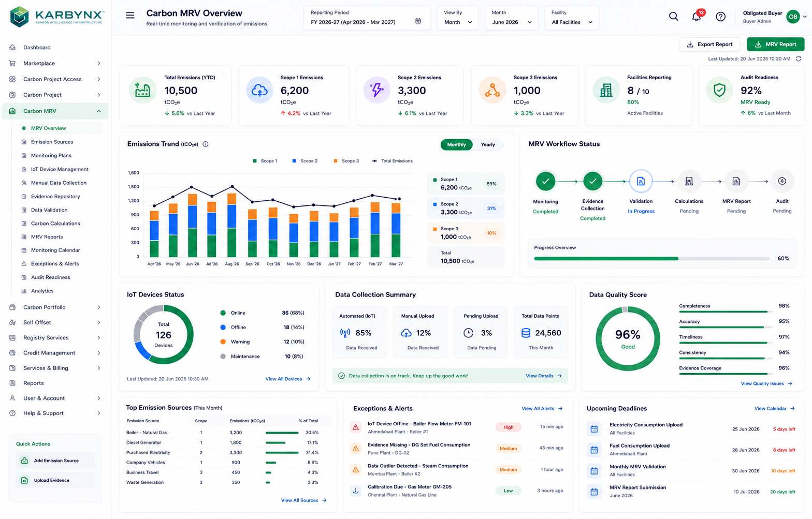Open the Obligated Buyer account dropdown
Screen dimensions: 812x519
click(x=774, y=17)
